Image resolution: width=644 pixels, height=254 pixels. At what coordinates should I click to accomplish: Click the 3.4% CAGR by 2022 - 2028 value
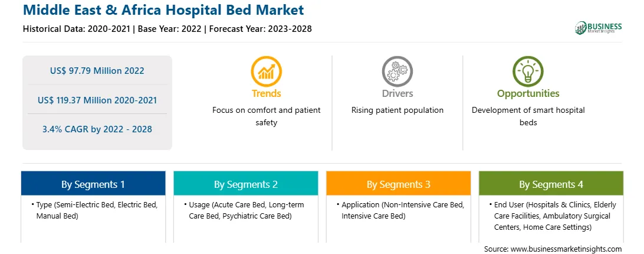[x=97, y=129]
